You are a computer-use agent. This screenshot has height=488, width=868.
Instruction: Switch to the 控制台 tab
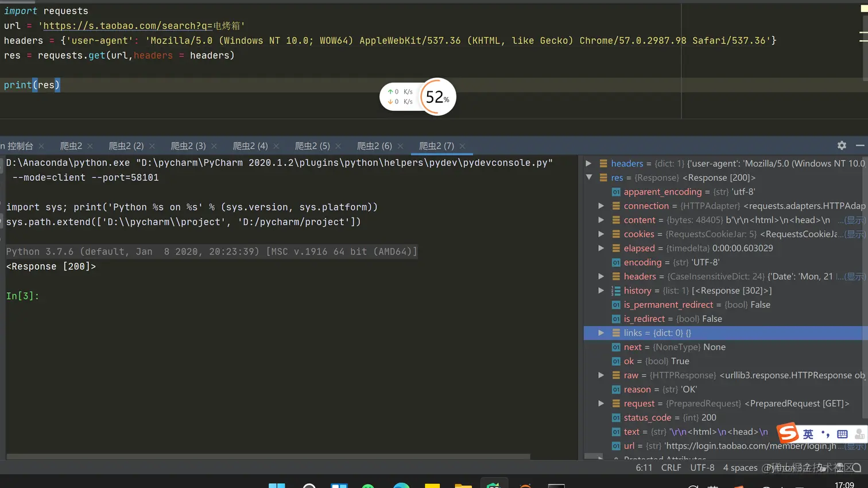coord(17,146)
